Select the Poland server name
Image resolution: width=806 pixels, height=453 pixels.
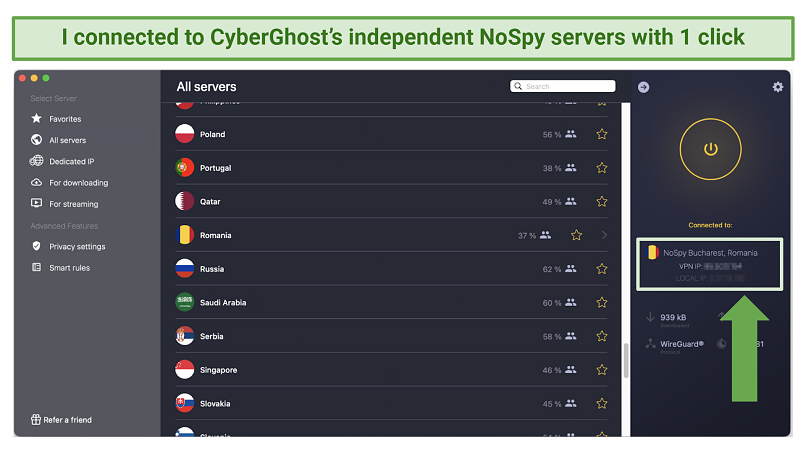(212, 134)
